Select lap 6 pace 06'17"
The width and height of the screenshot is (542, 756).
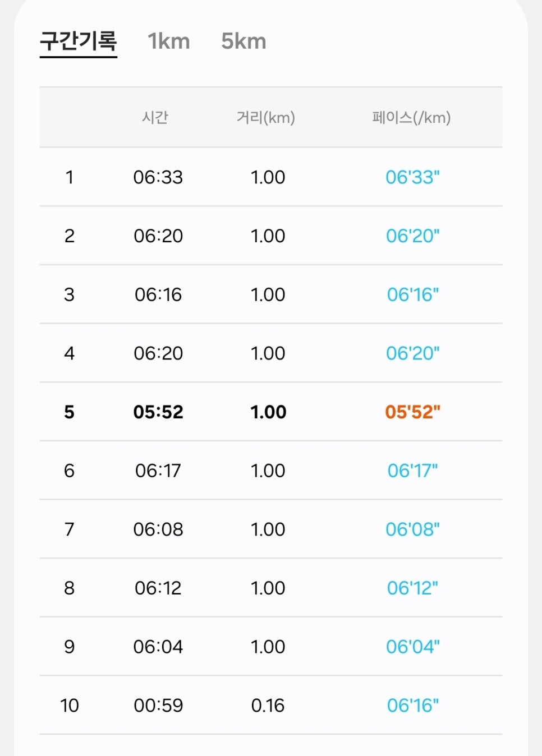[x=413, y=471]
